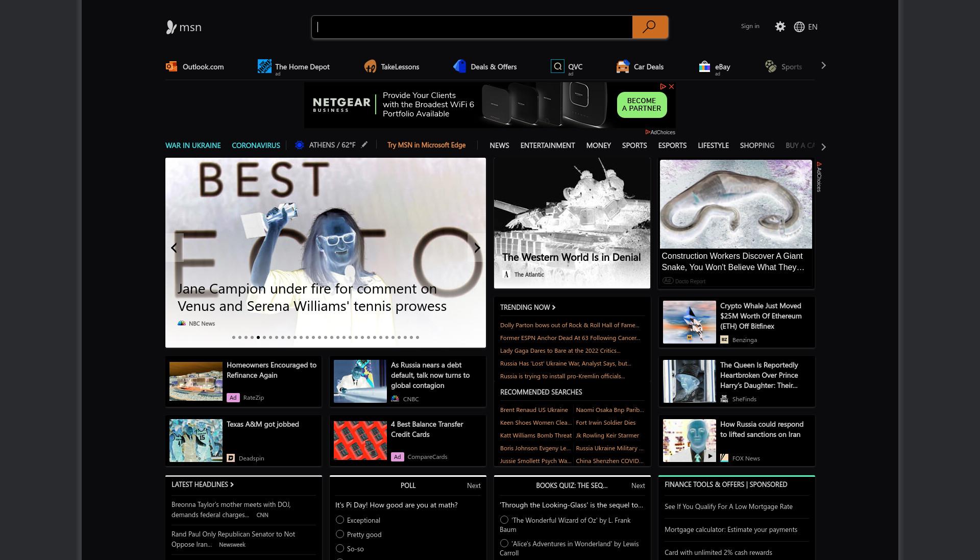Play the Fox News Russia video
980x560 pixels.
coord(709,456)
